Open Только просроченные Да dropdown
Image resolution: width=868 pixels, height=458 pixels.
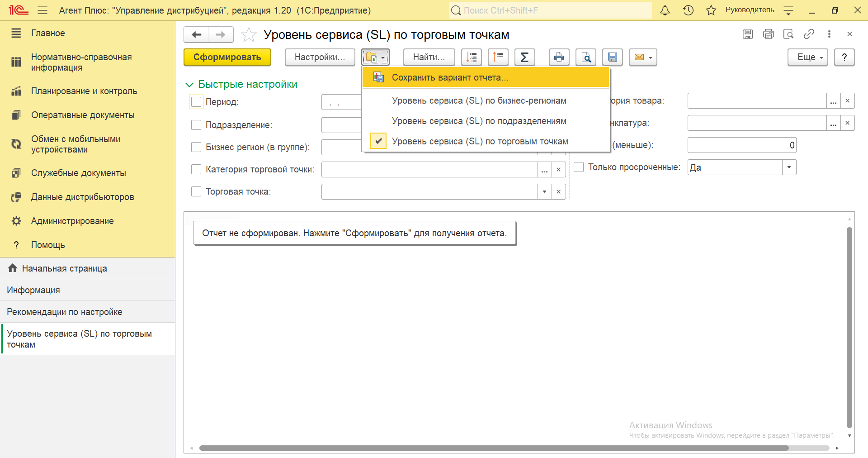point(789,167)
